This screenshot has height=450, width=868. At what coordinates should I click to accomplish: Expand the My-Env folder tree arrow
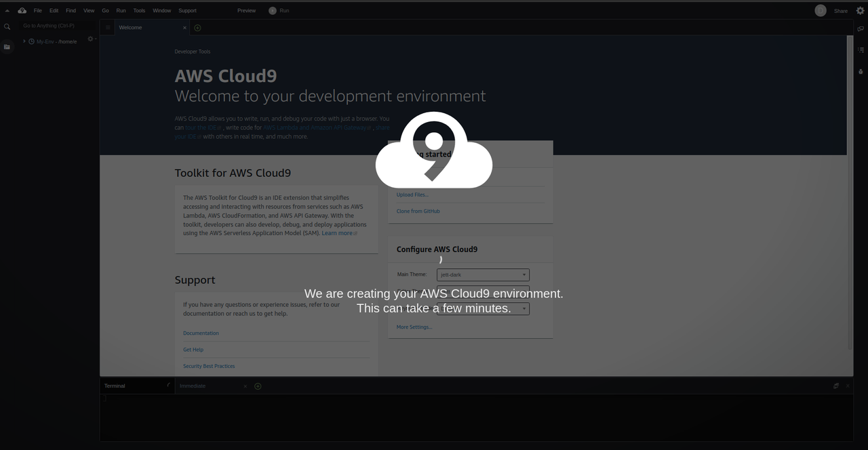pos(24,41)
